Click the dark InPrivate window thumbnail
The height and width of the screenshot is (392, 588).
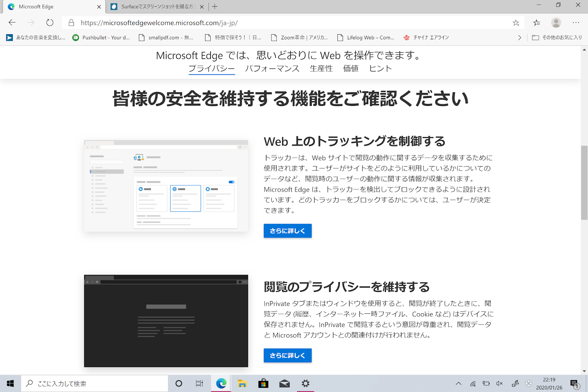click(166, 321)
